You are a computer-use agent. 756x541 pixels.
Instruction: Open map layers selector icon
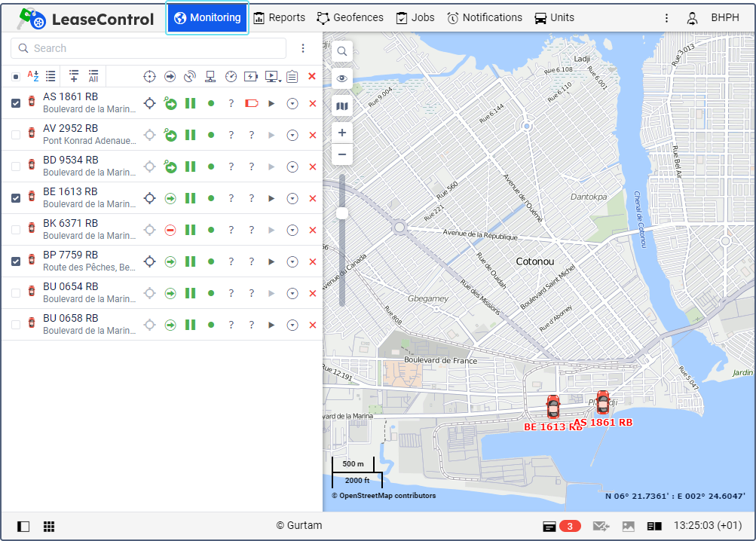[342, 106]
